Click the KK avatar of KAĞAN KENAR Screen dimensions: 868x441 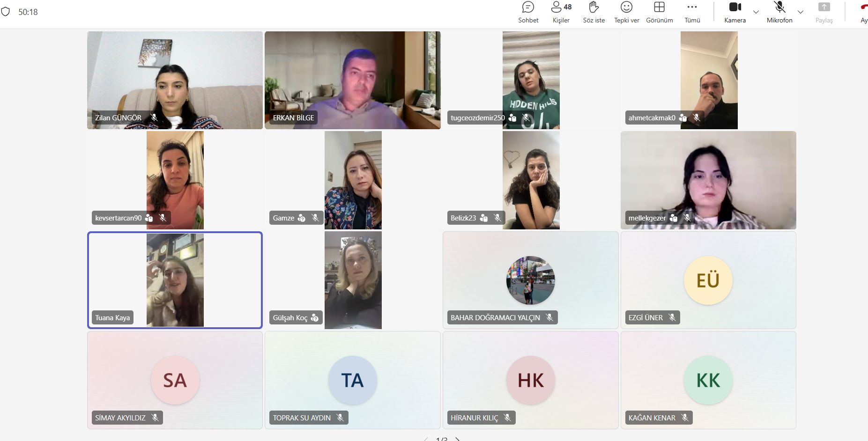pos(708,380)
